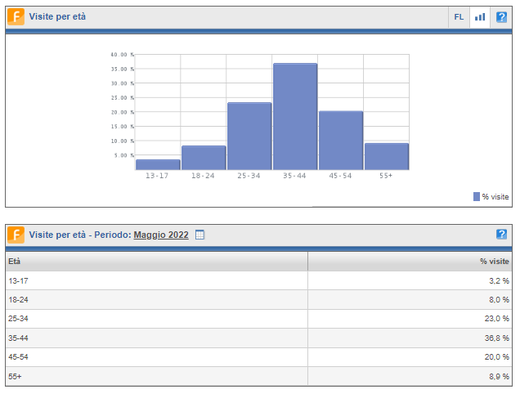Click the 25-34 table row

click(259, 319)
